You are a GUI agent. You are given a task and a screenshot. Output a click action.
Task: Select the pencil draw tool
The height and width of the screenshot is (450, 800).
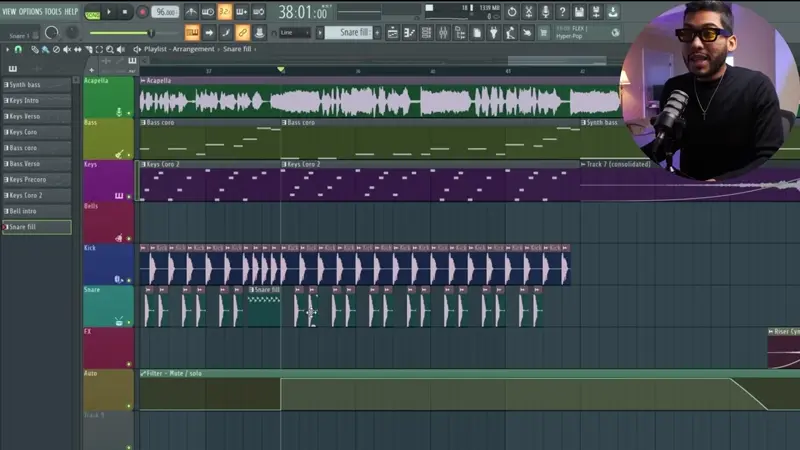coord(35,49)
